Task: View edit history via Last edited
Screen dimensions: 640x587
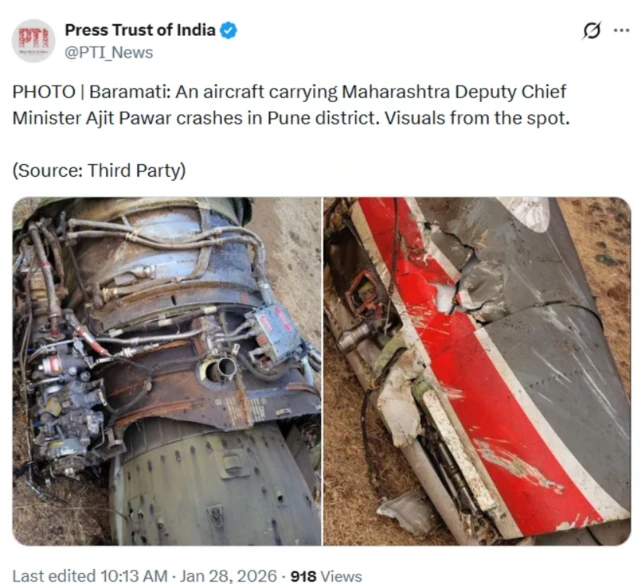Action: [53, 576]
